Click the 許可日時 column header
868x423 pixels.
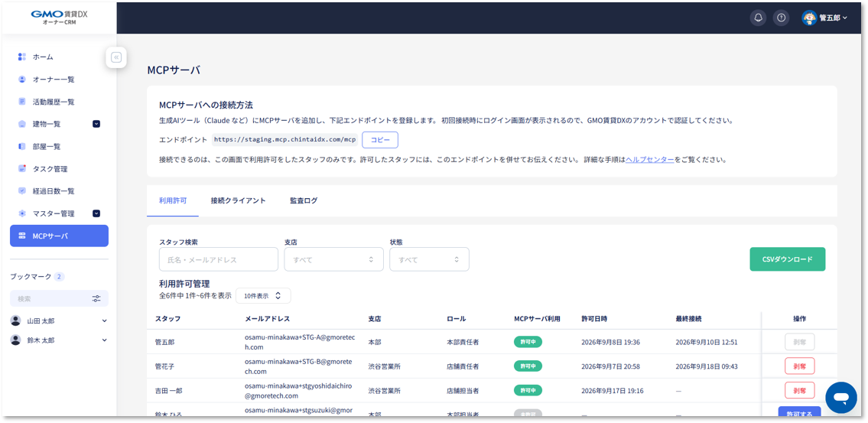[594, 319]
